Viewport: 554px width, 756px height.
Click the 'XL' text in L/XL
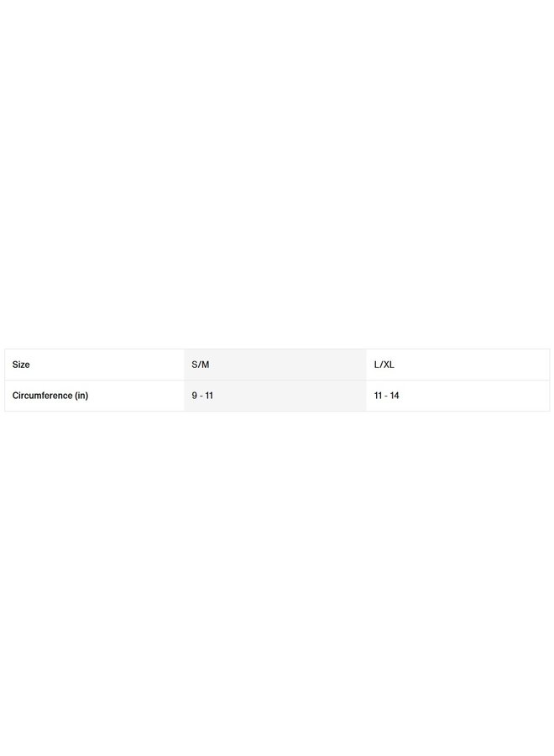[389, 365]
